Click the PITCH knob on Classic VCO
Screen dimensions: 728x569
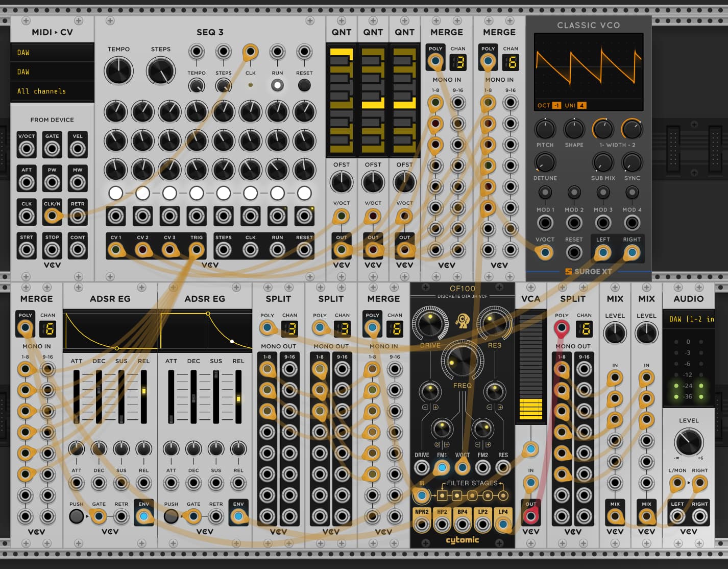(x=545, y=129)
